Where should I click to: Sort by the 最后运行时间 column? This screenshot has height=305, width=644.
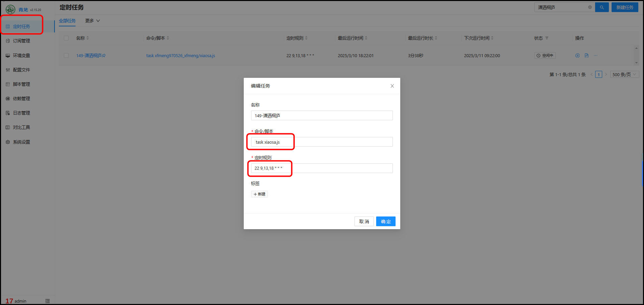pos(366,38)
